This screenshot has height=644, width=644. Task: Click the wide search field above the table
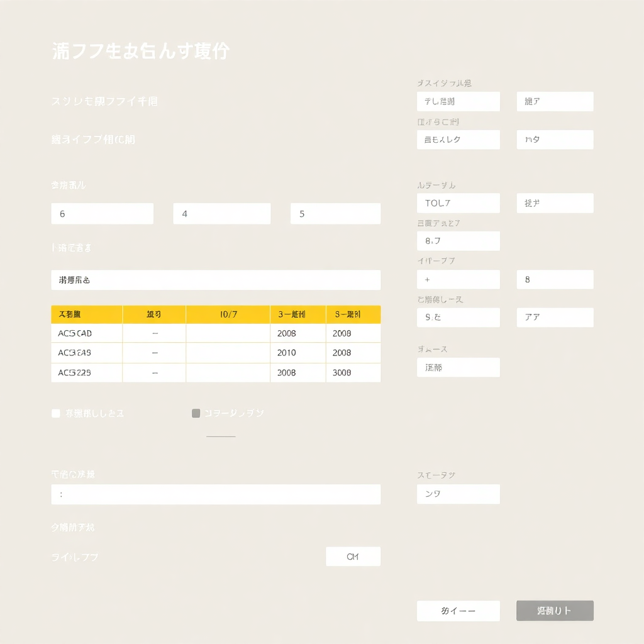[216, 280]
